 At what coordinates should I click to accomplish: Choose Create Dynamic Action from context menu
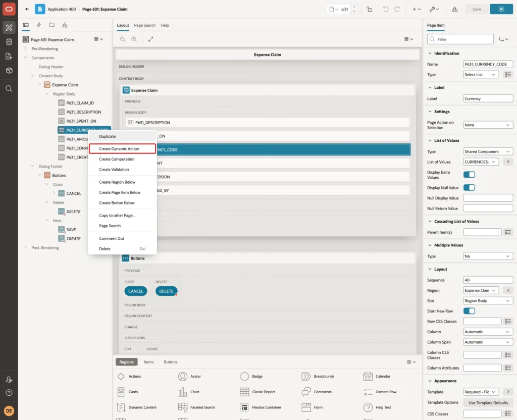(122, 149)
